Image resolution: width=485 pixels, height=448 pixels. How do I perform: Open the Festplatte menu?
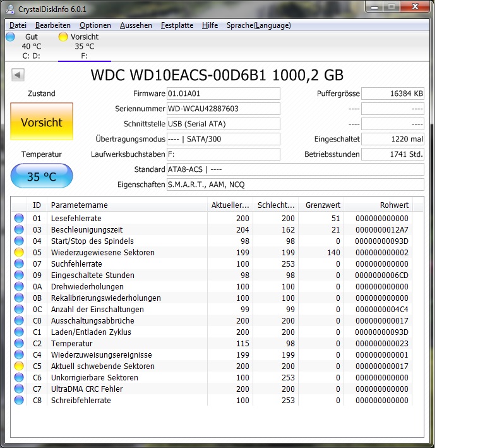177,25
